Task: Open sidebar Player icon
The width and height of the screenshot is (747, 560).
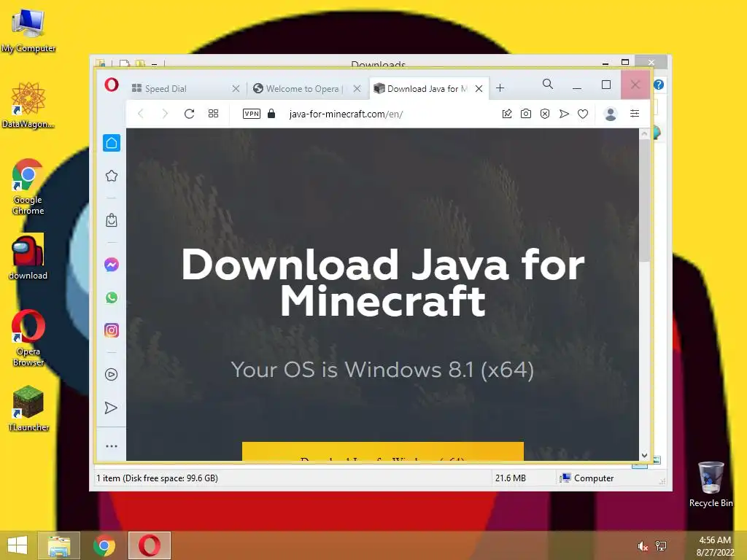Action: (x=111, y=375)
